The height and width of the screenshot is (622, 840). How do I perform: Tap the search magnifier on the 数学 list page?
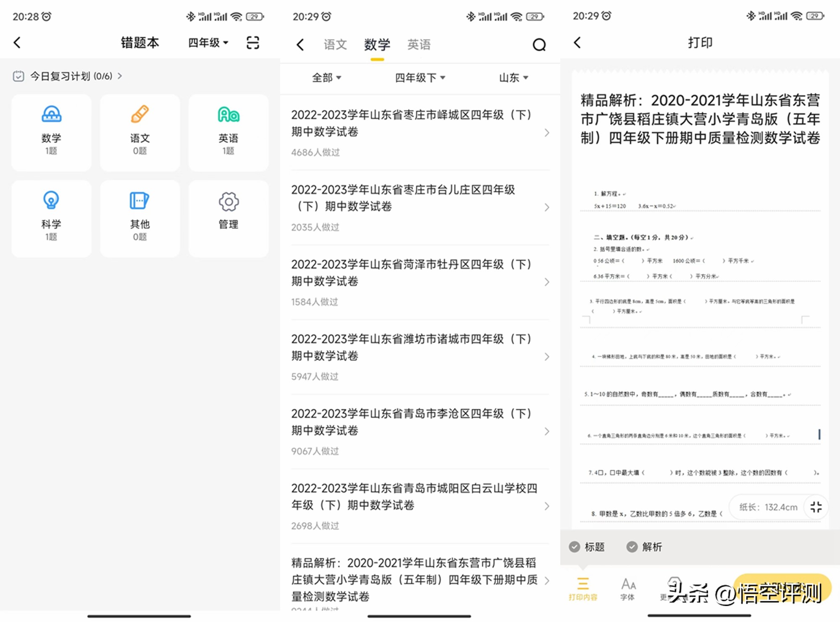pyautogui.click(x=539, y=44)
